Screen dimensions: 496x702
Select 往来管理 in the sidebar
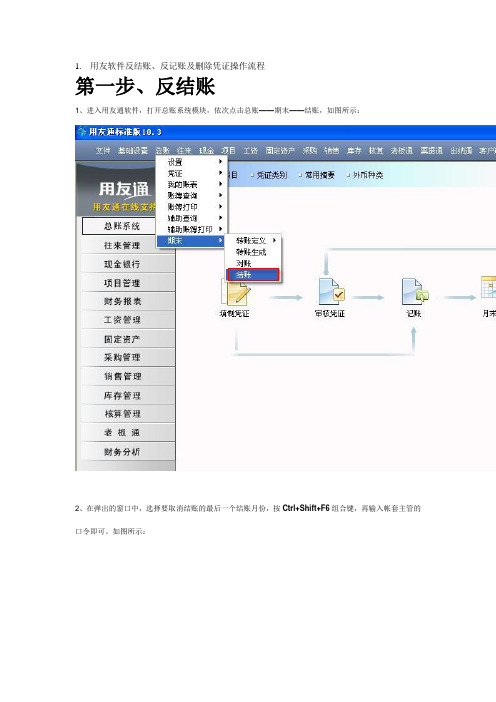point(128,245)
